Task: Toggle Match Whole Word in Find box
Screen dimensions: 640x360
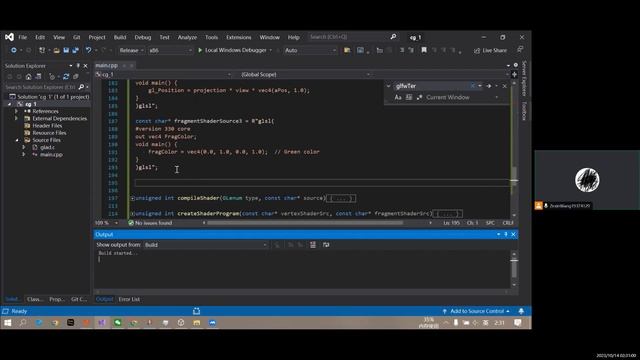Action: point(409,98)
